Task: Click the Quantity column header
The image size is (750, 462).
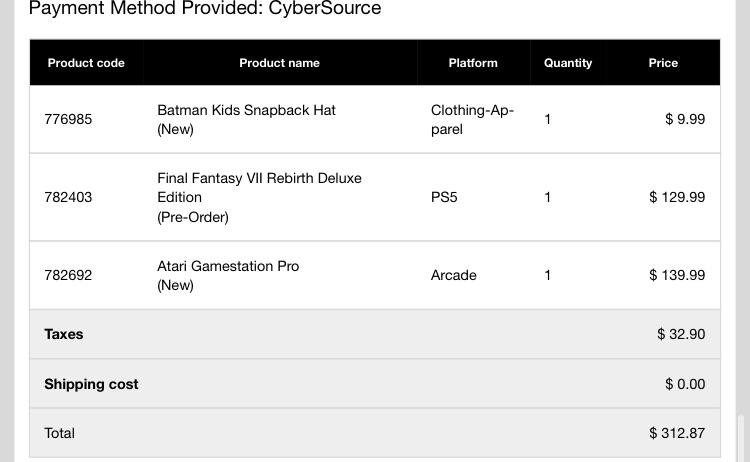Action: click(568, 63)
